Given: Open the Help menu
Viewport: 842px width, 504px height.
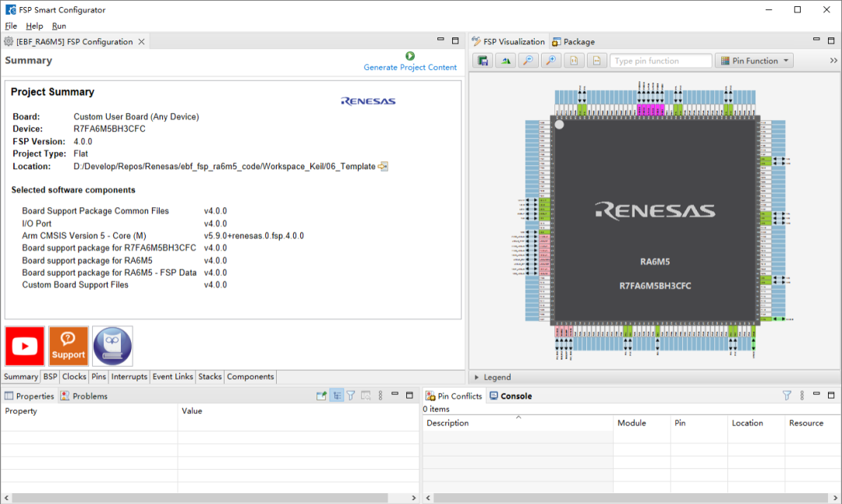Looking at the screenshot, I should pos(34,26).
